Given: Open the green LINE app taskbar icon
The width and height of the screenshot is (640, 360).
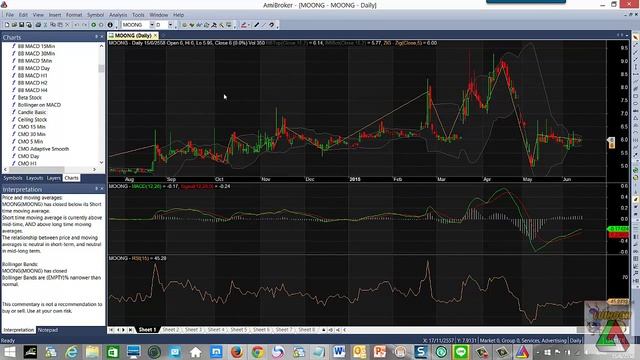Looking at the screenshot, I should coord(461,351).
